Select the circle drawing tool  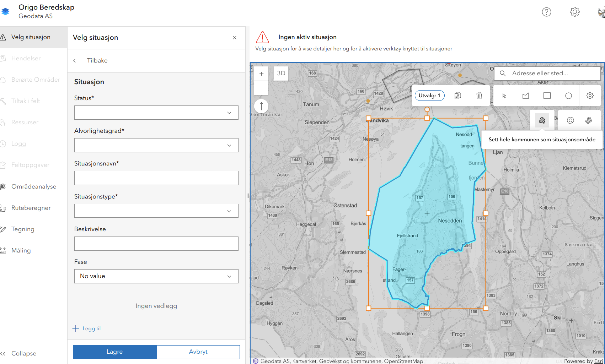coord(568,96)
